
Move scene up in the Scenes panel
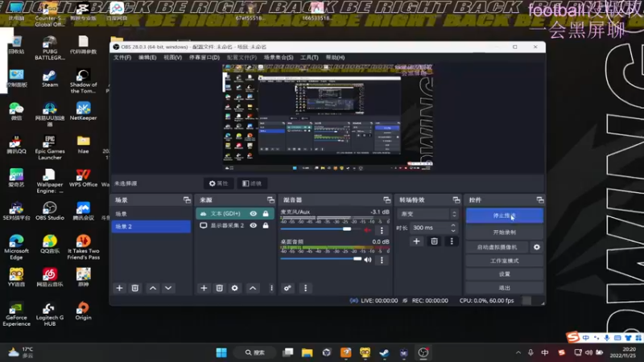click(x=153, y=288)
